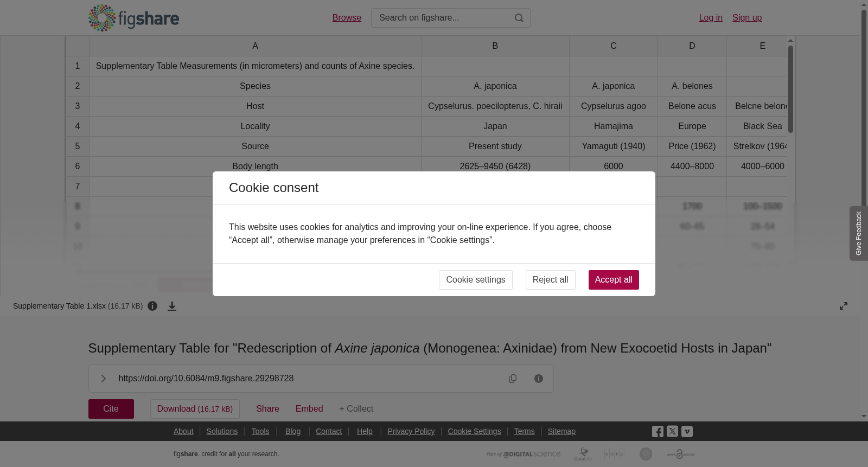Select spreadsheet column A header

[x=255, y=46]
